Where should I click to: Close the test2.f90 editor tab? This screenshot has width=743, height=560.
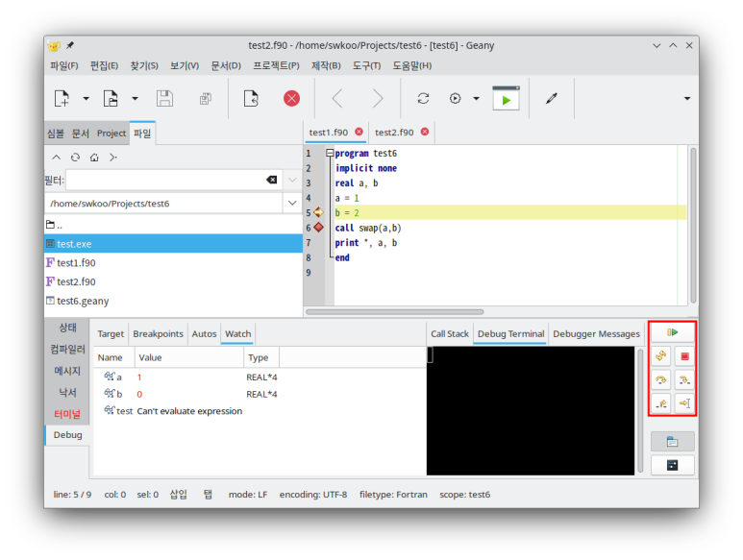[x=425, y=132]
